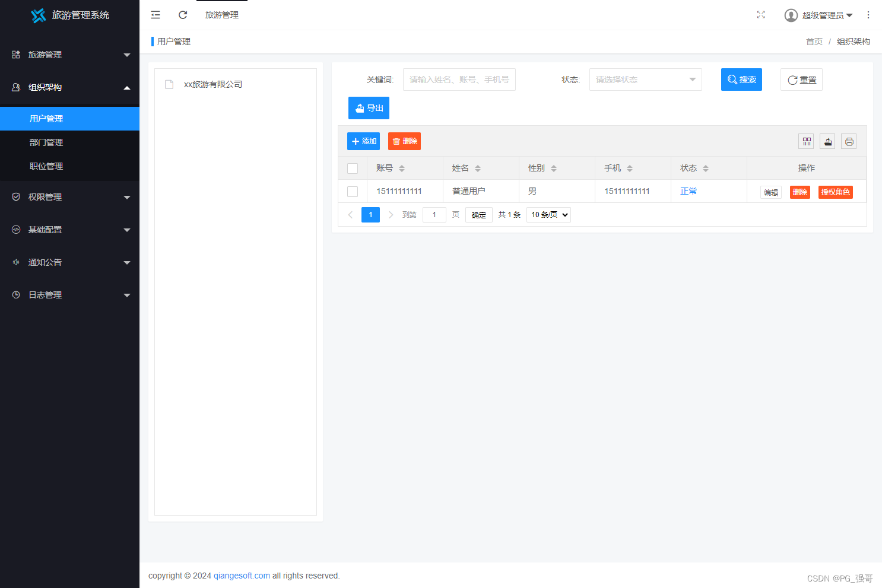Click the 旅游管理系统 logo icon
882x588 pixels.
click(39, 15)
